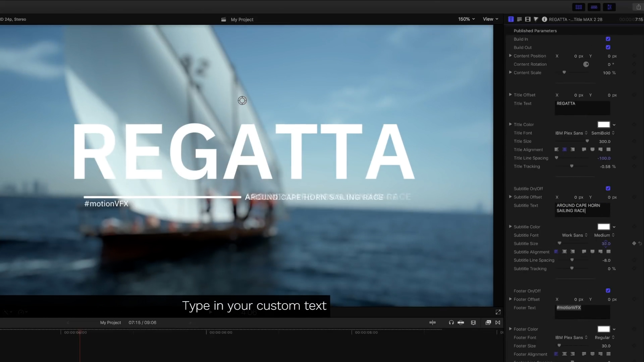
Task: Uncheck the Build In checkbox
Action: click(608, 39)
